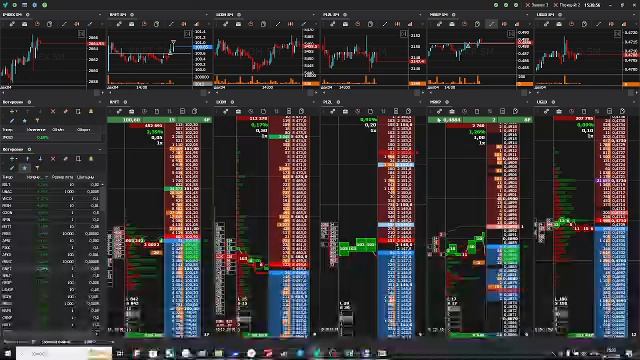Open Windows Start button
The image size is (640, 360).
(7, 353)
